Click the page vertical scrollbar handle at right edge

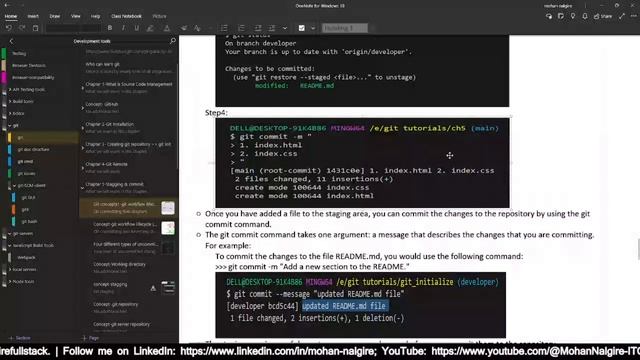click(638, 249)
